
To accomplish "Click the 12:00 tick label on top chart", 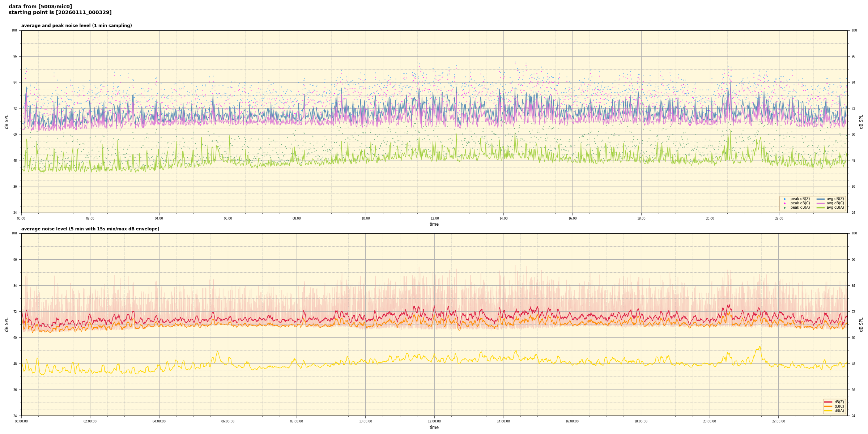I will [434, 218].
